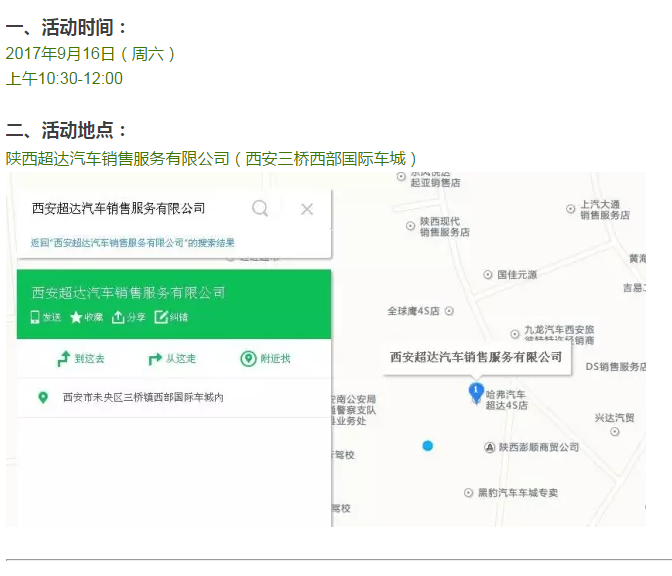Click the 哈弗汽车超达4S店 map label
672x576 pixels.
(507, 400)
